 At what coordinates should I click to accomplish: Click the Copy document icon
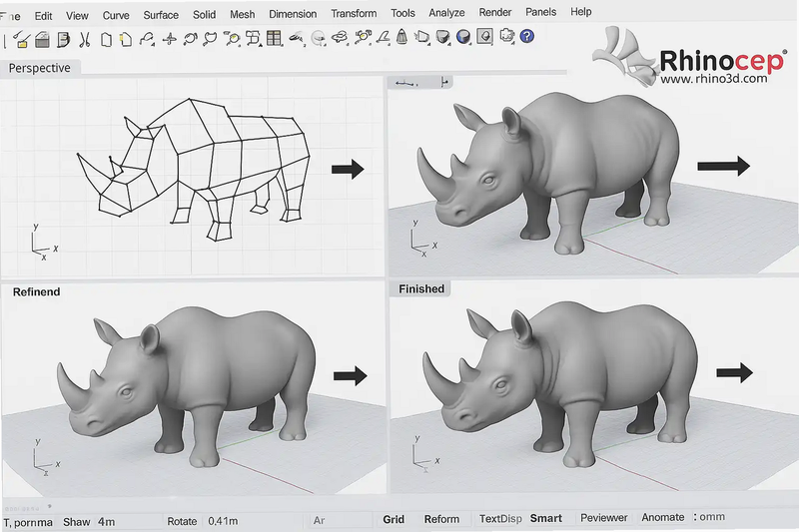[x=106, y=39]
